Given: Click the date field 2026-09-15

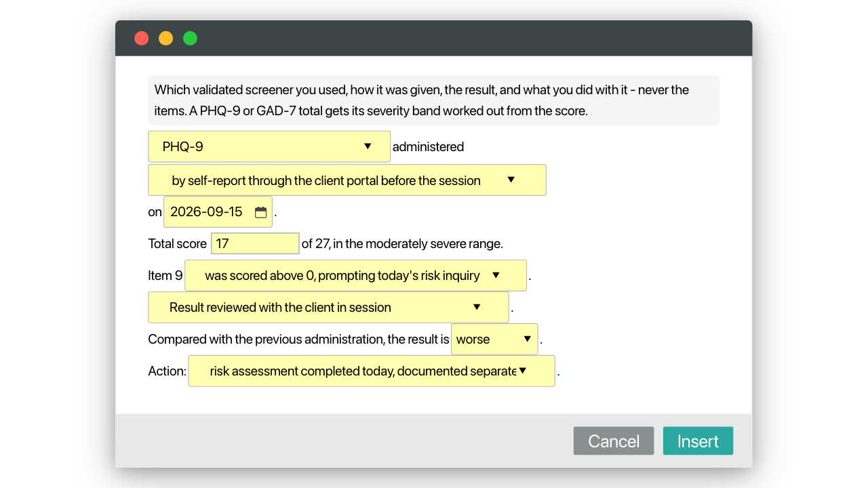Looking at the screenshot, I should 218,212.
